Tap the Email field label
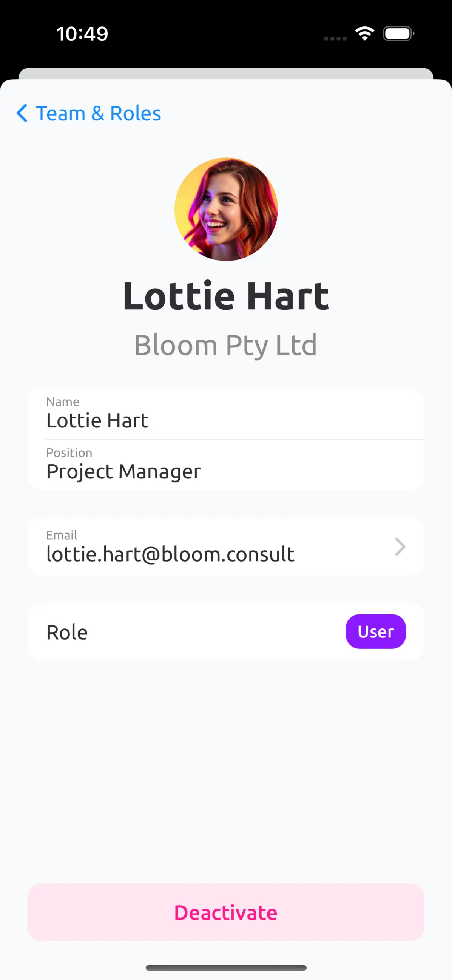The width and height of the screenshot is (452, 980). [62, 535]
